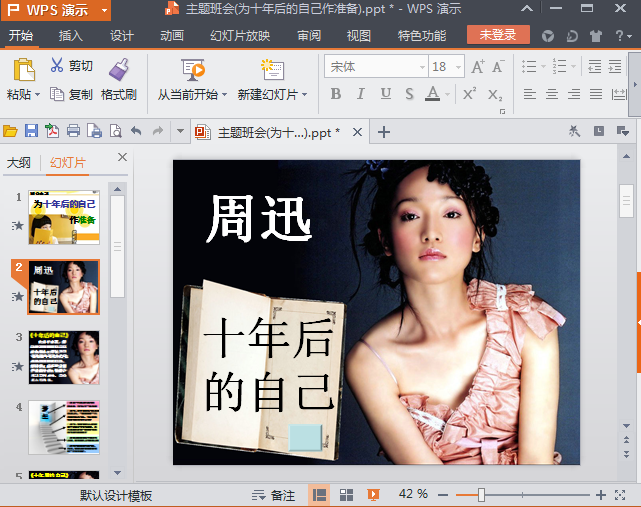Click the print icon in quick toolbar
Viewport: 641px width, 507px height.
pyautogui.click(x=73, y=131)
